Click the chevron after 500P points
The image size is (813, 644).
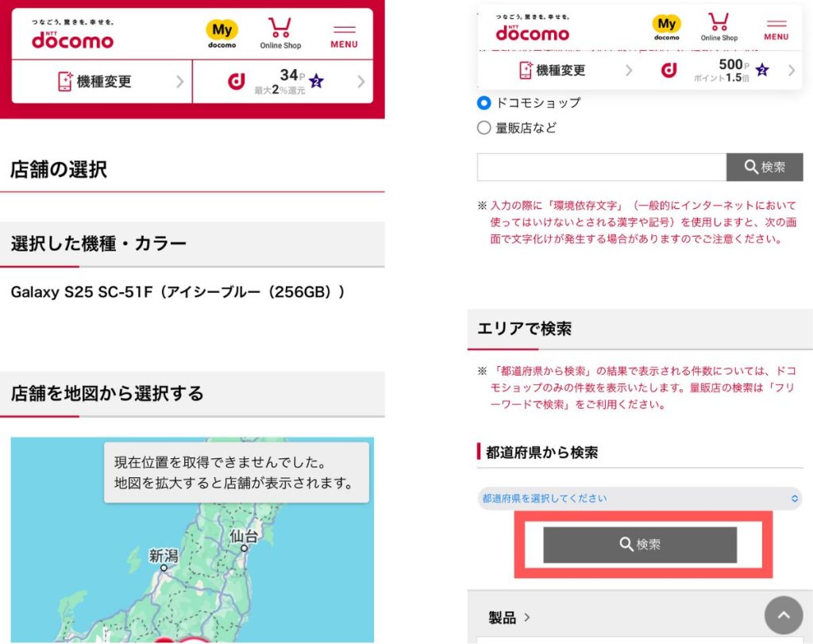point(792,70)
